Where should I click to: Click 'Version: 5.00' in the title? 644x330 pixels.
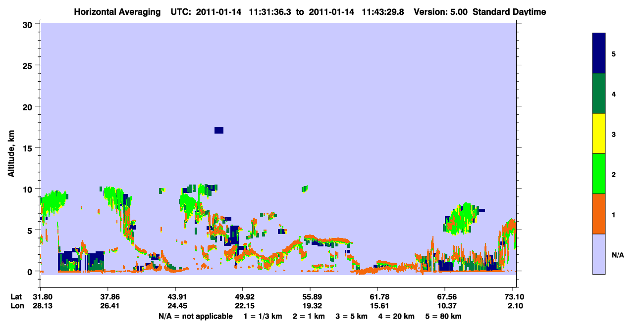[x=440, y=12]
